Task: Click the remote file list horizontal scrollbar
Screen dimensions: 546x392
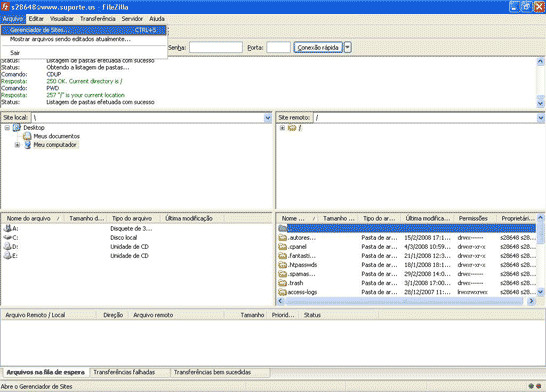Action: [x=404, y=301]
